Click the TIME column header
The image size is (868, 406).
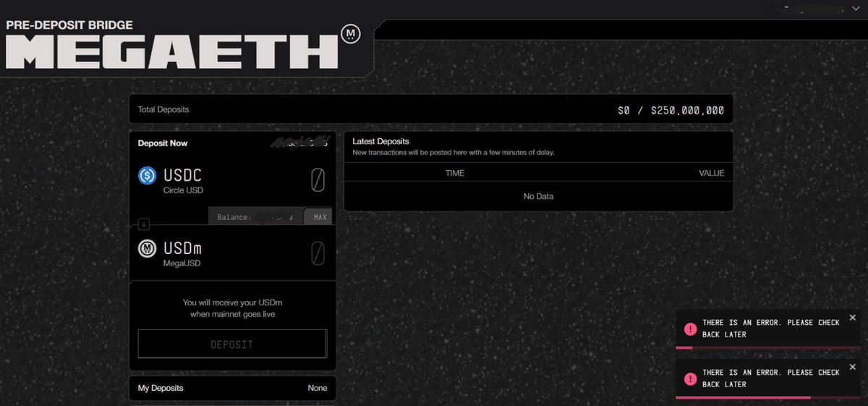coord(455,174)
